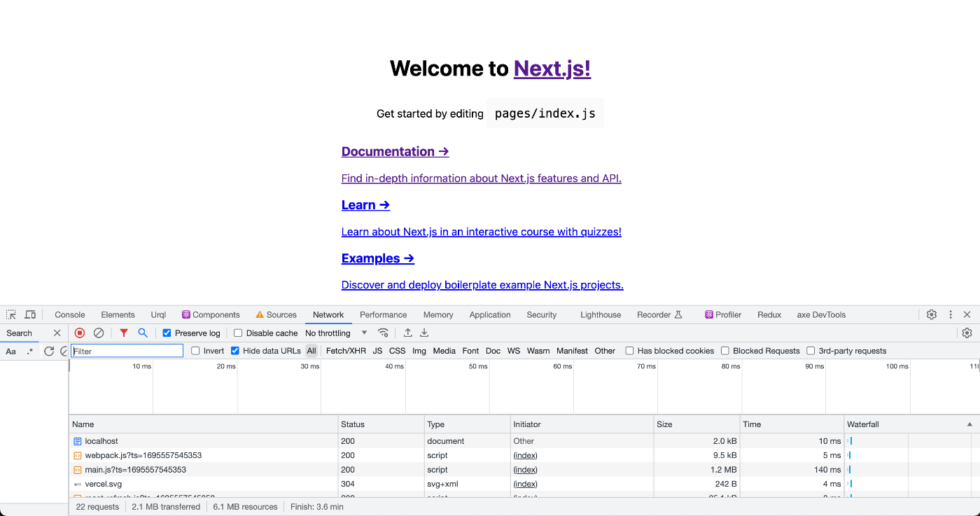Toggle Preserve log checkbox
Screen dimensions: 980x516
point(167,333)
